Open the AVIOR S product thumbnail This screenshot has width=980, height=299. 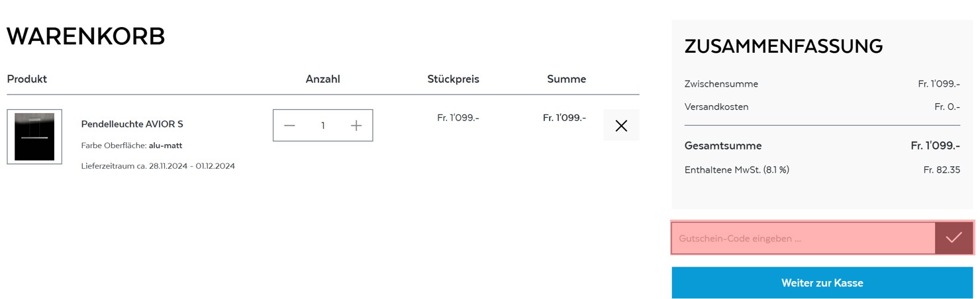34,137
